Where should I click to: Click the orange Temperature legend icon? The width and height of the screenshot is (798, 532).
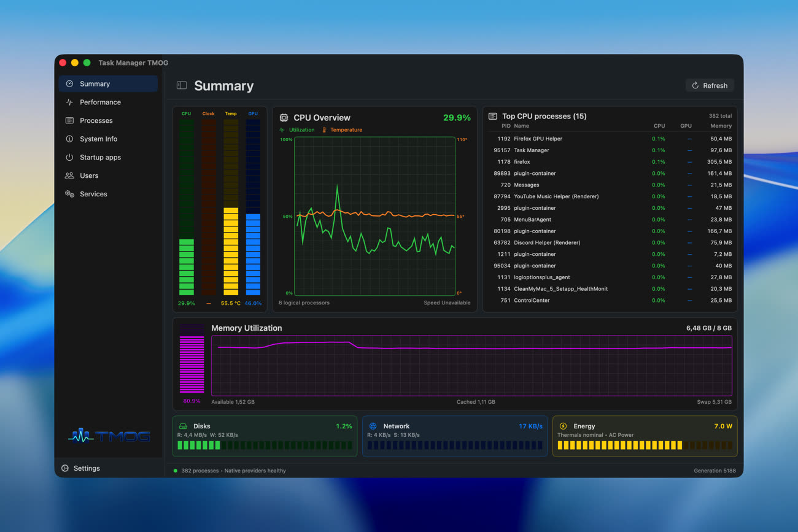pyautogui.click(x=325, y=130)
